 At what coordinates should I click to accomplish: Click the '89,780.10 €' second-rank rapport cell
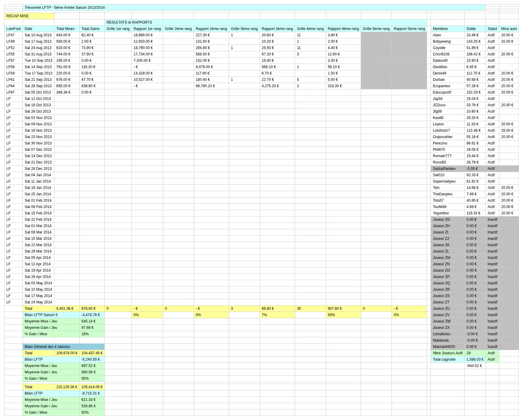point(211,86)
